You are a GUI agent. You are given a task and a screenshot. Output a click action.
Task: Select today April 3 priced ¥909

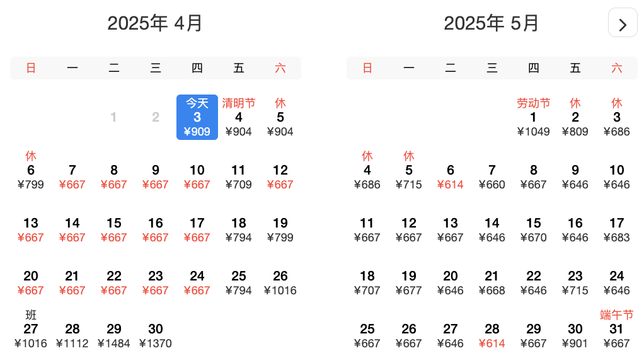pyautogui.click(x=197, y=117)
